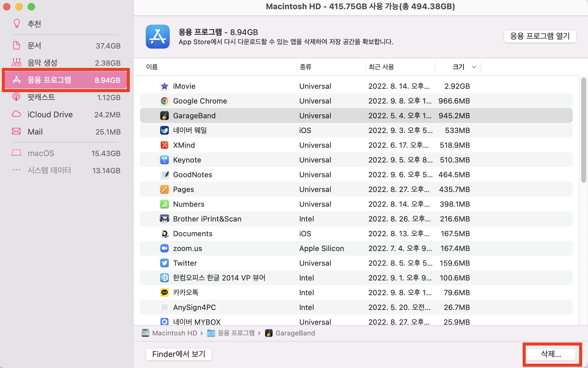588x368 pixels.
Task: Click the 한컴오피스 한글 viewer icon
Action: point(164,278)
